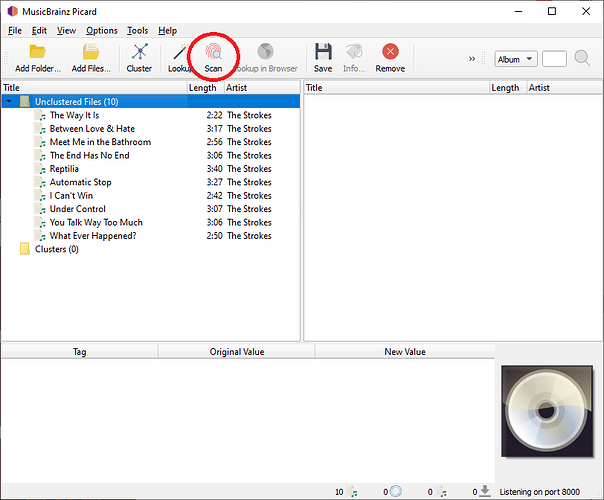Click the right pane Length column header
The width and height of the screenshot is (604, 500).
tap(508, 87)
